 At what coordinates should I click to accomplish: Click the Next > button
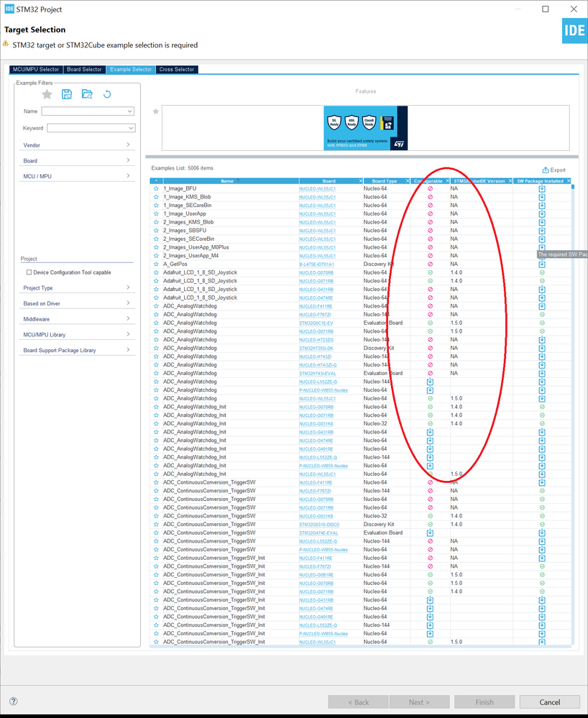pyautogui.click(x=419, y=702)
